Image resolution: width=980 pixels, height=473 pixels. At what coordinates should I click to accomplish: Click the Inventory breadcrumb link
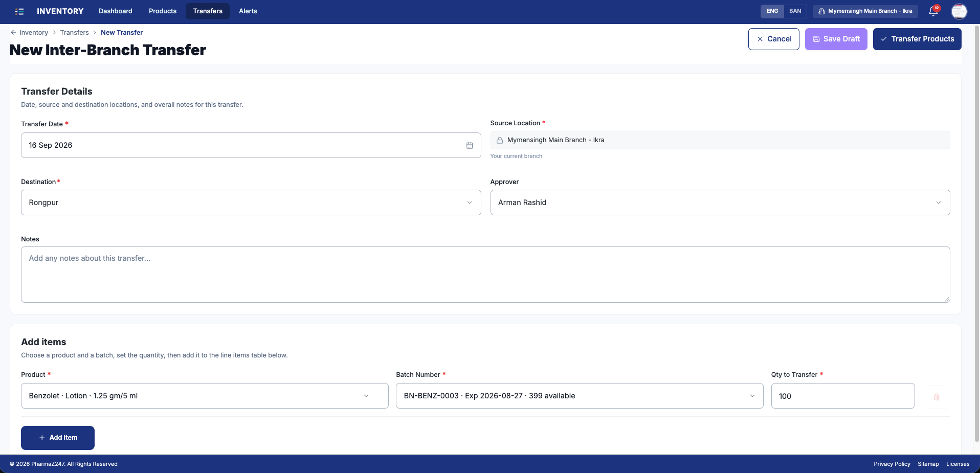pyautogui.click(x=34, y=32)
